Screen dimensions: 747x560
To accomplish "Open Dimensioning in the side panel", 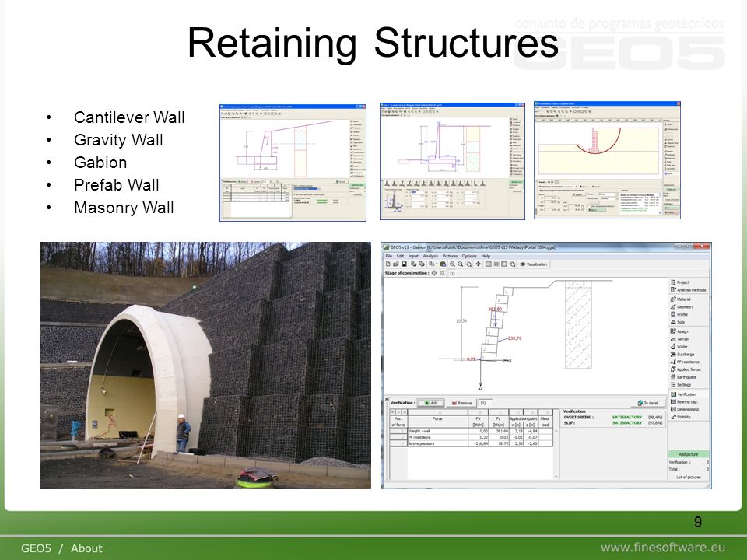I will 685,410.
